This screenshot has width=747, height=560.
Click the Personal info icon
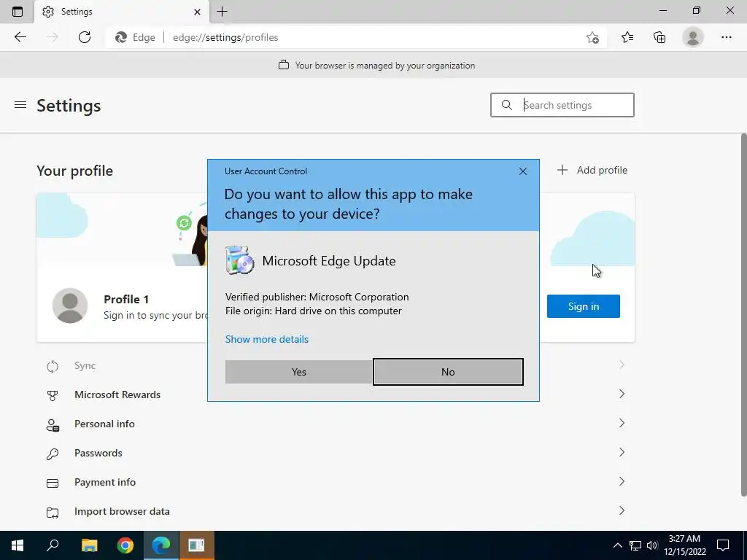coord(53,425)
